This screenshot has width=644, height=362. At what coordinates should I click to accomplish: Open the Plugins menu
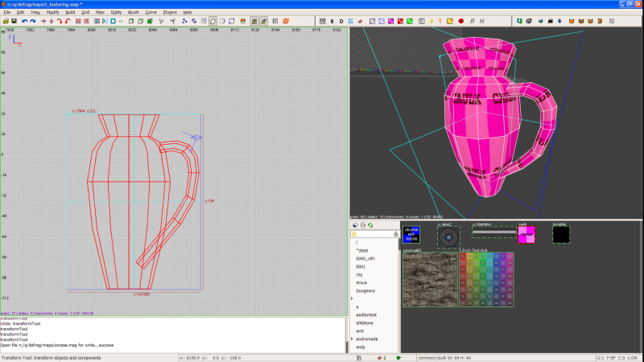point(170,13)
